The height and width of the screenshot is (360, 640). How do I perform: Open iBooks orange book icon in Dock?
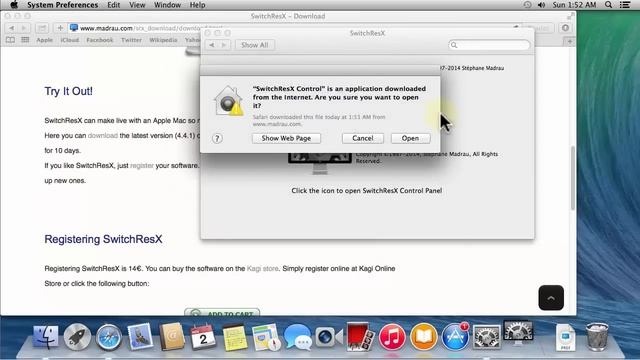pyautogui.click(x=423, y=337)
